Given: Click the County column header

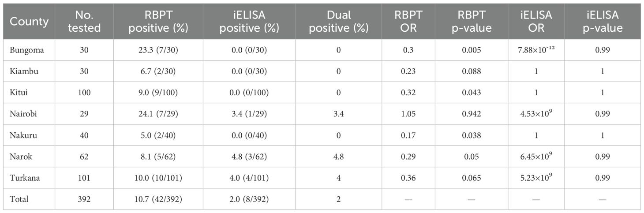Looking at the screenshot, I should point(29,21).
